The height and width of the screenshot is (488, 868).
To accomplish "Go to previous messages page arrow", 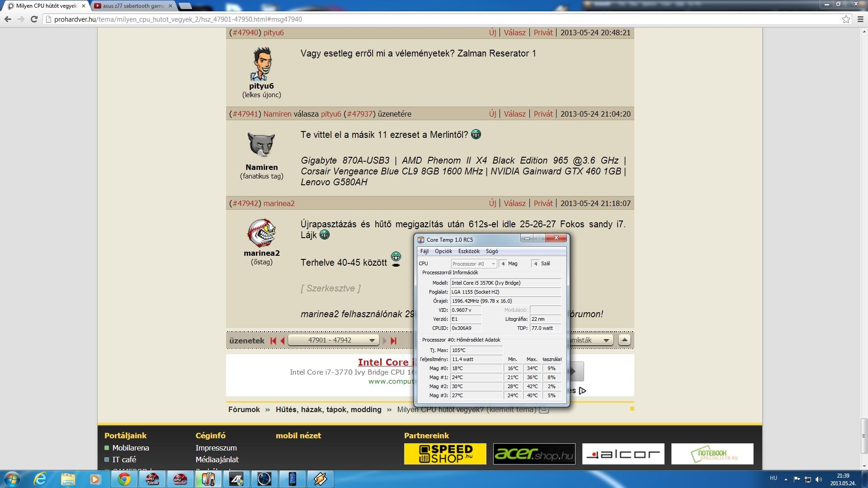I will tap(283, 341).
